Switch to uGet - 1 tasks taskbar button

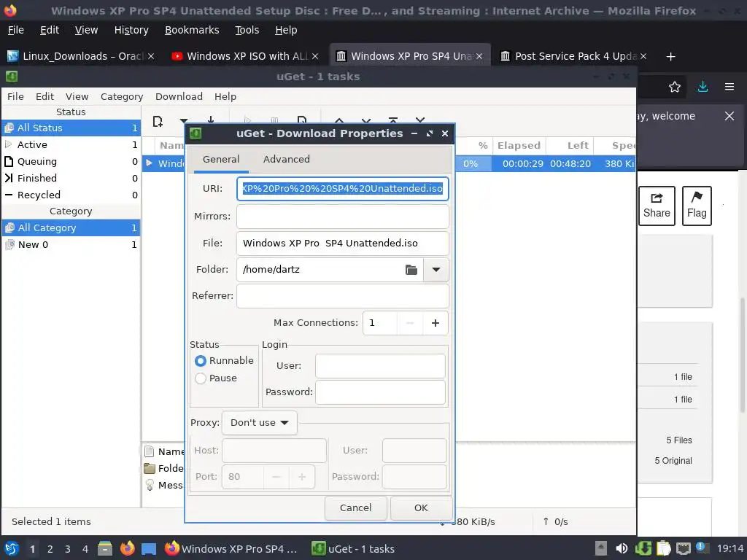click(x=353, y=549)
